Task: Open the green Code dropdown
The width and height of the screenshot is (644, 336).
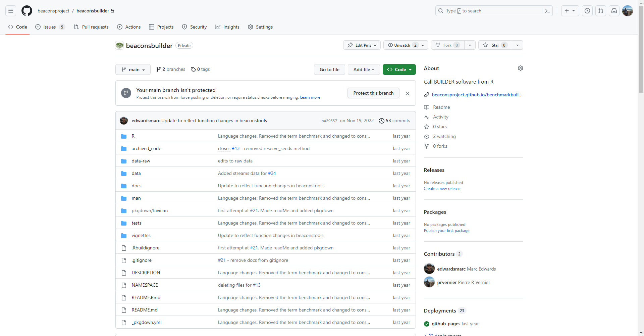Action: pyautogui.click(x=399, y=69)
